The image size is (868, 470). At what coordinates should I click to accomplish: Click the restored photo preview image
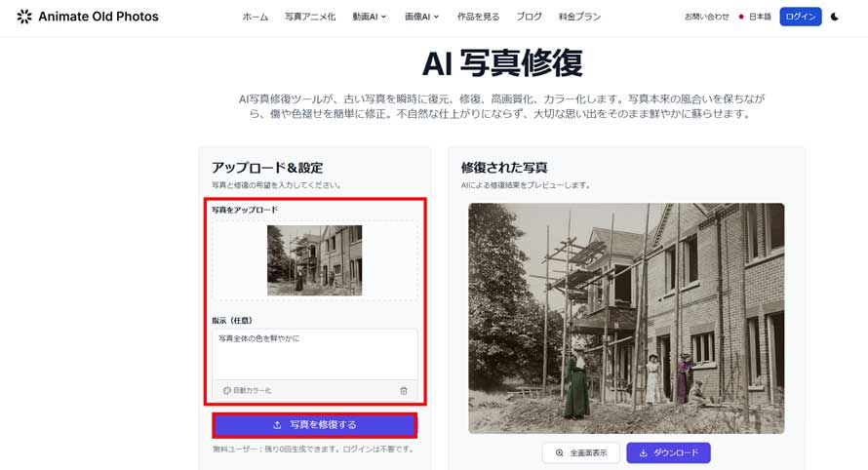point(626,318)
